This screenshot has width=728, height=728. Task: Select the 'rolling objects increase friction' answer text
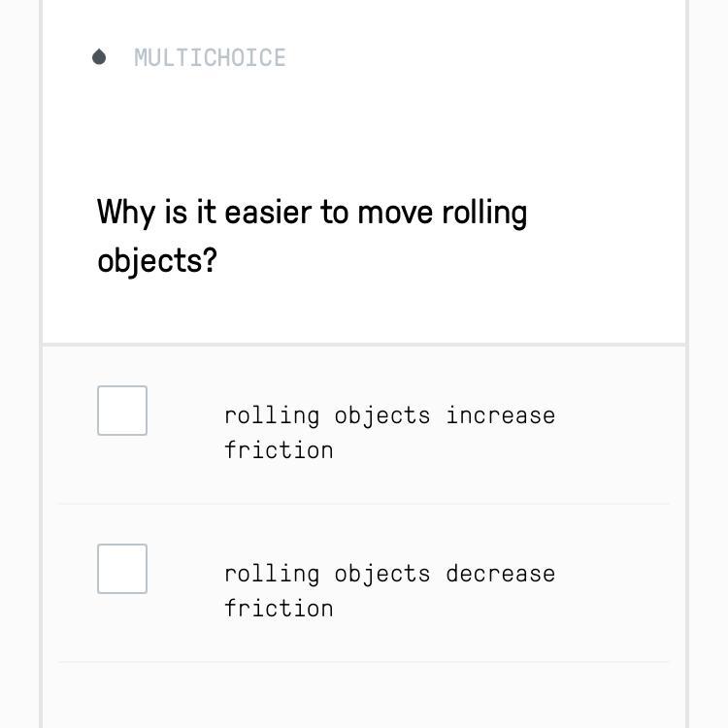click(389, 432)
